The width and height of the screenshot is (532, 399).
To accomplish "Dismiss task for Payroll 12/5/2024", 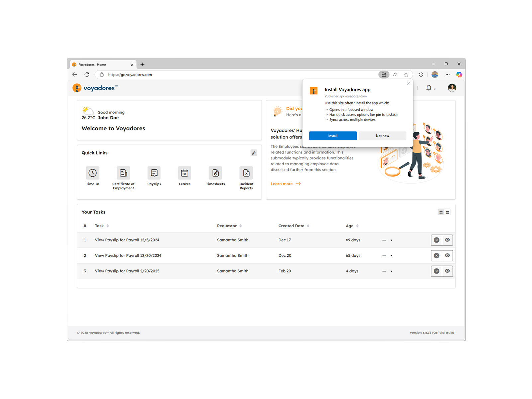I will click(437, 240).
